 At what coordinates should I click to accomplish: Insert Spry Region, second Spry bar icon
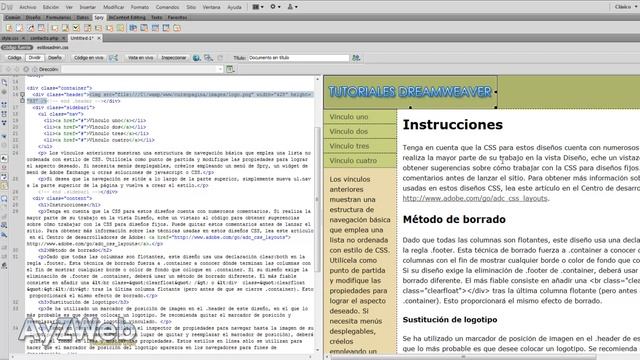coord(20,28)
